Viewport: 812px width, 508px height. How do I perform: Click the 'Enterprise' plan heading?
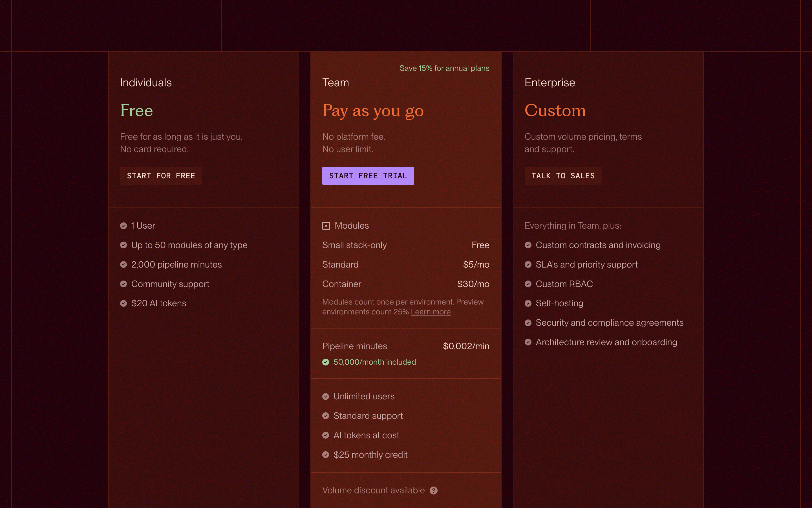click(x=550, y=83)
